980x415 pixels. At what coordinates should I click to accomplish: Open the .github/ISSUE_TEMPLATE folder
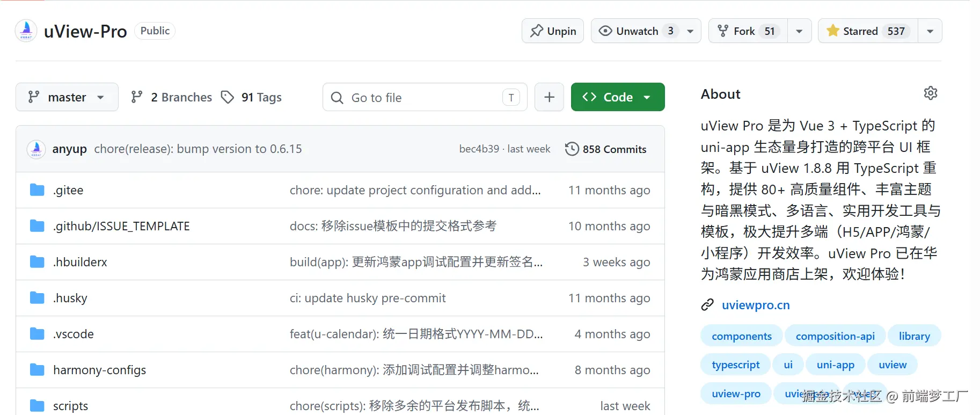(121, 226)
